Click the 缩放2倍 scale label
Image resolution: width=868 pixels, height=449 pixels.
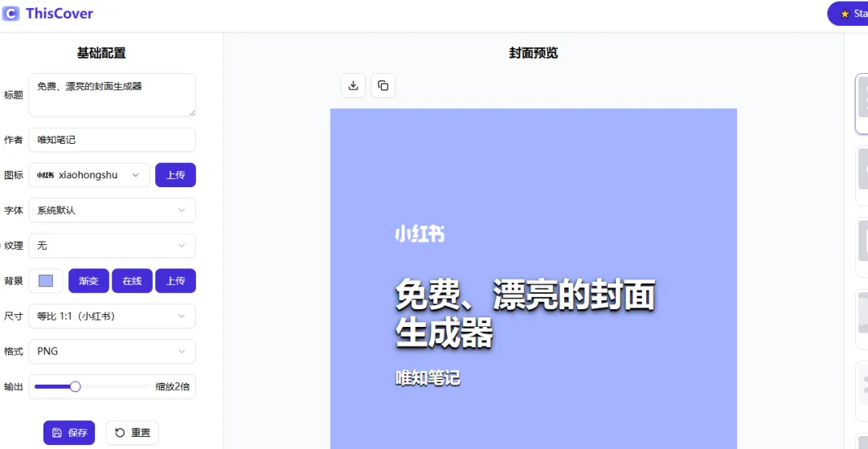172,386
